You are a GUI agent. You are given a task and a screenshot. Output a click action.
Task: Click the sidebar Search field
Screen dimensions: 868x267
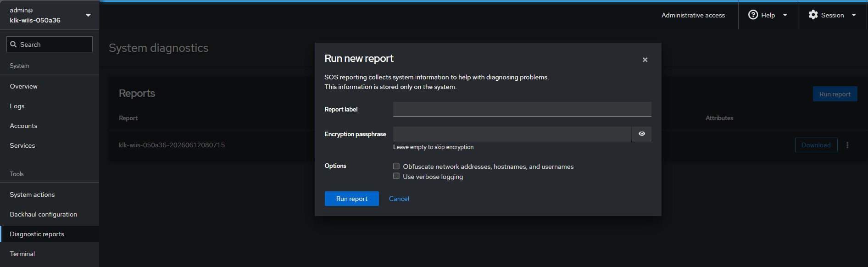(x=50, y=44)
